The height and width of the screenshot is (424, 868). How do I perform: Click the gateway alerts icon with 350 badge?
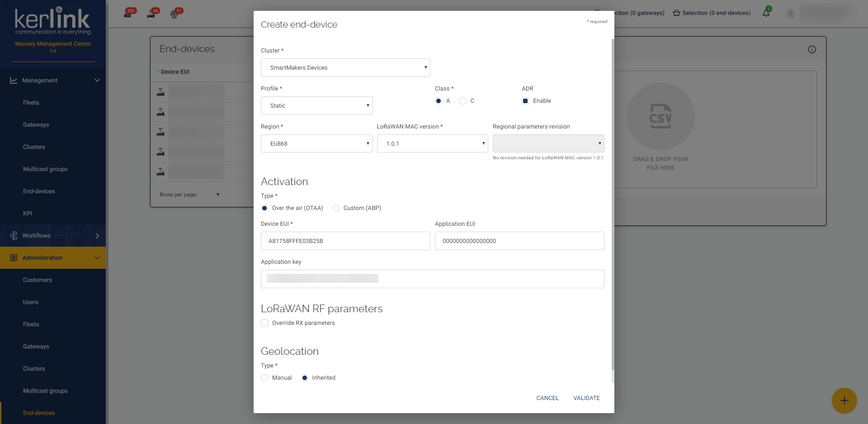[x=128, y=14]
